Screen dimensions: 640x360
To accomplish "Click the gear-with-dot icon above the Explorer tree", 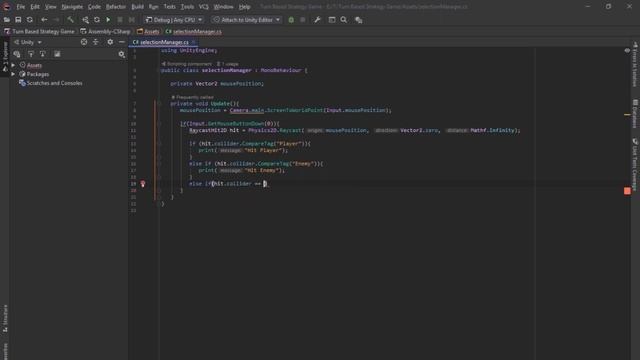I will pyautogui.click(x=122, y=54).
